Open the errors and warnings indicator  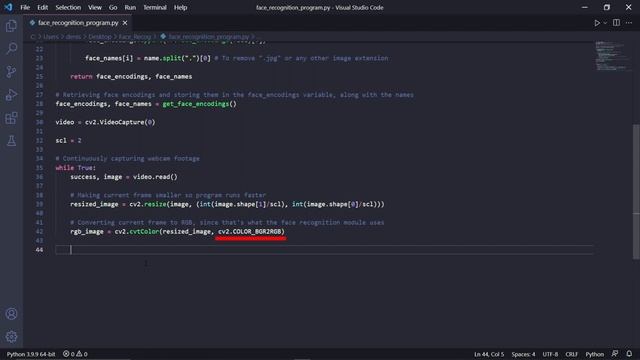pos(75,354)
